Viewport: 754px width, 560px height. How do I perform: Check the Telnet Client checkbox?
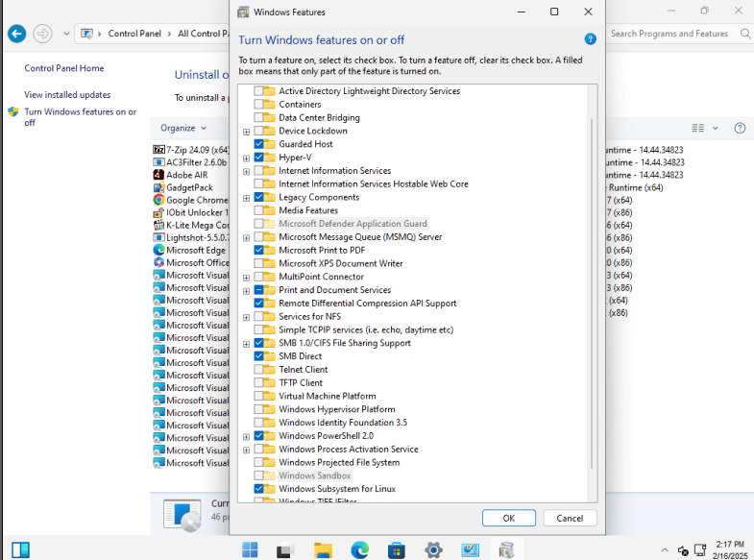click(x=258, y=369)
